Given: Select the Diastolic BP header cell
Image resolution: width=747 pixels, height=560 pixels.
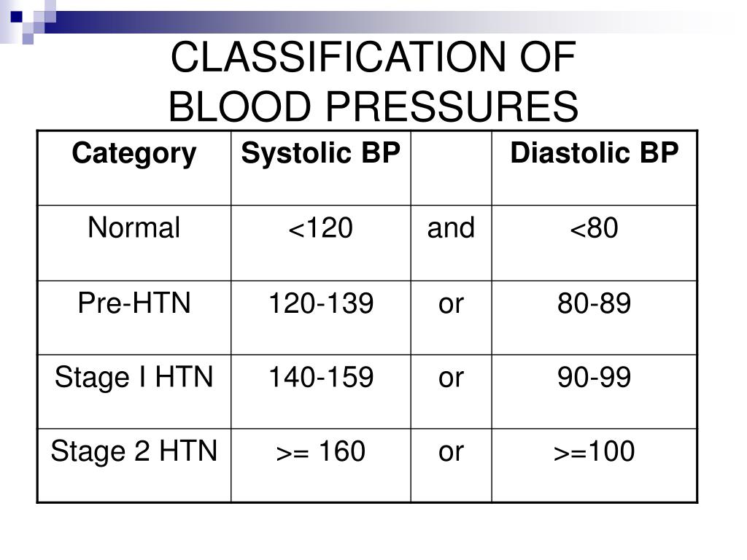Looking at the screenshot, I should pyautogui.click(x=594, y=168).
